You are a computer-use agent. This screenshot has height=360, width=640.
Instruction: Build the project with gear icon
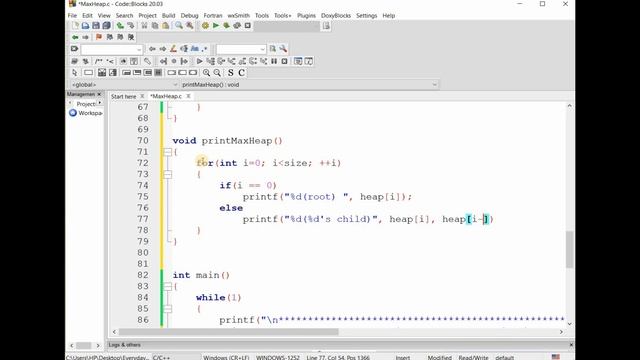click(x=205, y=26)
